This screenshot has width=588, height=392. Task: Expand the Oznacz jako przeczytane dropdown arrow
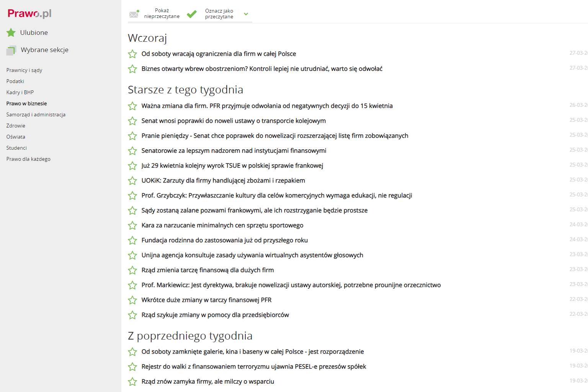[246, 14]
